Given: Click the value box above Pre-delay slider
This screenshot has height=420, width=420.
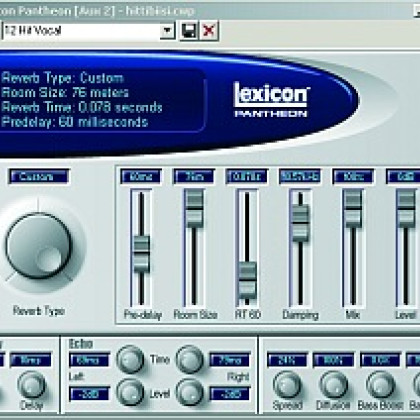Looking at the screenshot, I should coord(141,176).
